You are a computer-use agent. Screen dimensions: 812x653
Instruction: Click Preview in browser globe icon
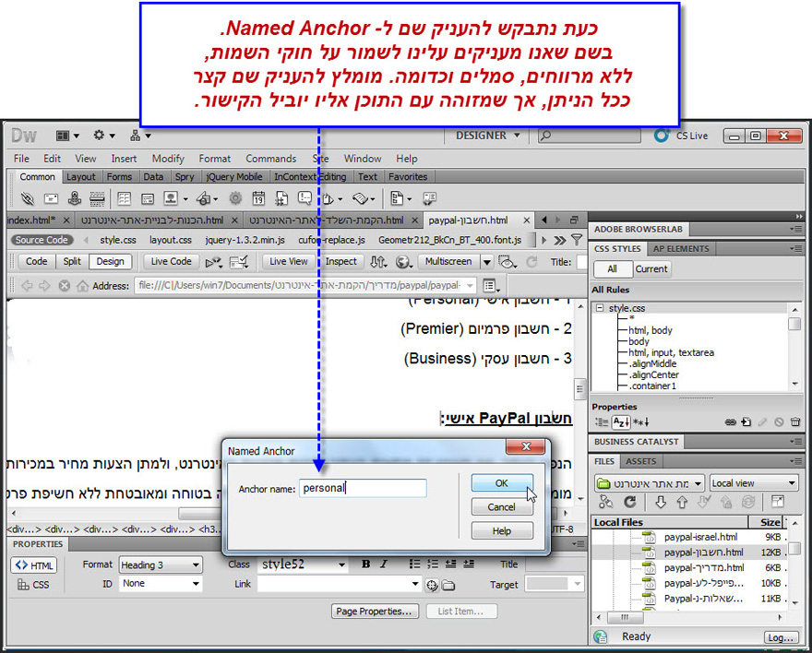tap(403, 262)
